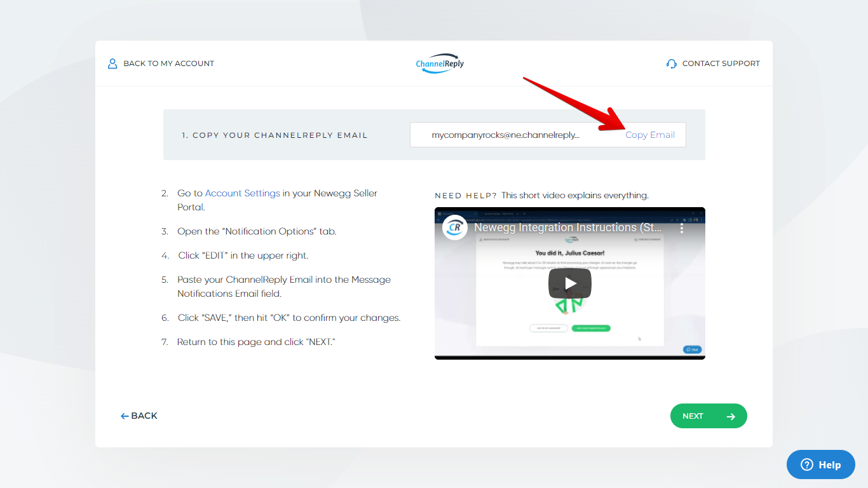Open the video's three-dot options menu
This screenshot has width=868, height=488.
pos(682,227)
